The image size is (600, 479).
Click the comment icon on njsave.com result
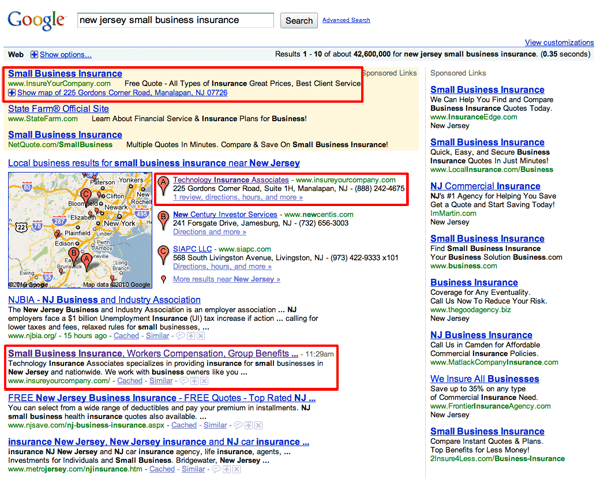(x=238, y=425)
